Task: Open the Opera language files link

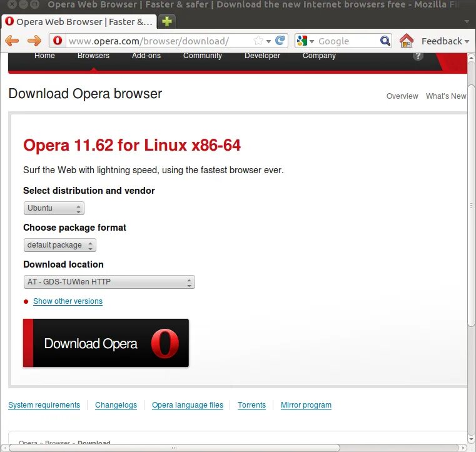Action: (x=188, y=405)
